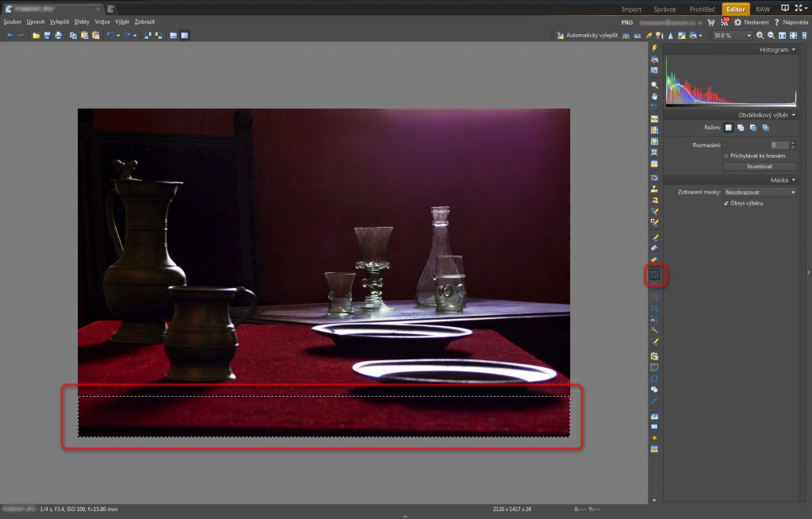Switch to the Prohlížeč tab

[702, 10]
